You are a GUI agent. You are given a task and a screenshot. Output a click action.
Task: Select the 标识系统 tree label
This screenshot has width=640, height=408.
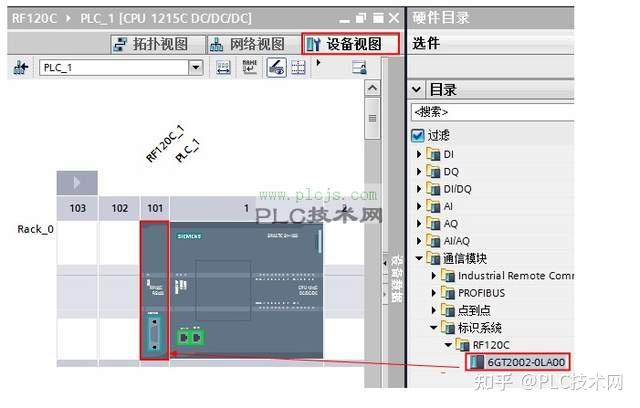[480, 328]
